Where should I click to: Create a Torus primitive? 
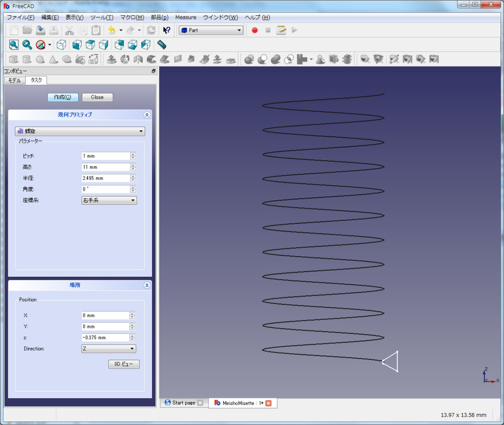(x=66, y=60)
